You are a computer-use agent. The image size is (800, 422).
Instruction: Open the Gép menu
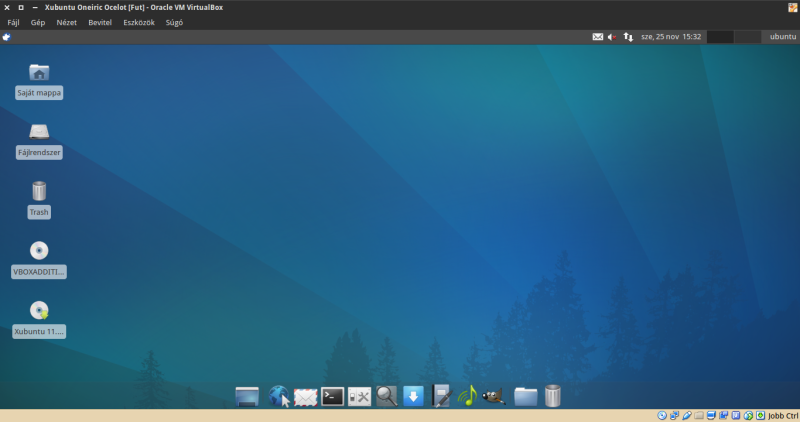click(x=38, y=22)
